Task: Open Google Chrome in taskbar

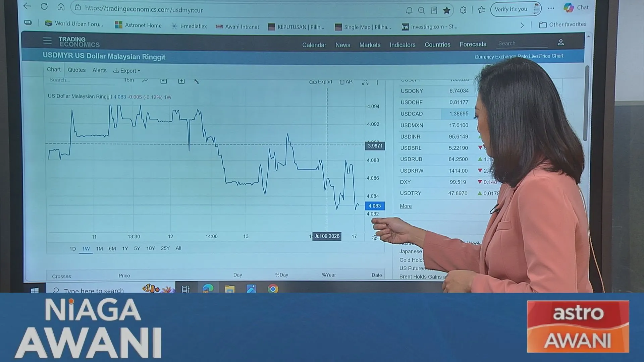Action: click(x=273, y=289)
